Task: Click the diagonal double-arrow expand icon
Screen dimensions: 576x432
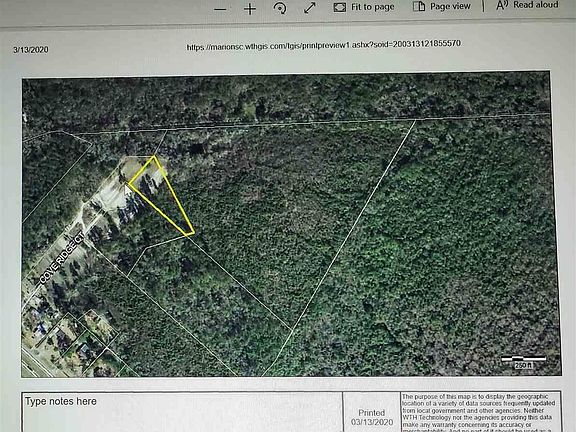Action: pos(310,8)
